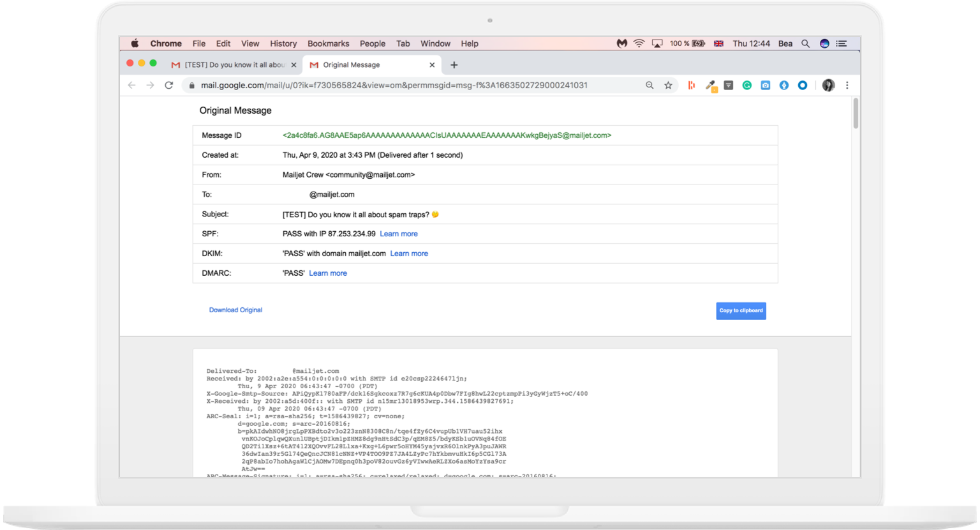Click the green Message ID value
Screen dimensions: 980x530
tap(447, 135)
